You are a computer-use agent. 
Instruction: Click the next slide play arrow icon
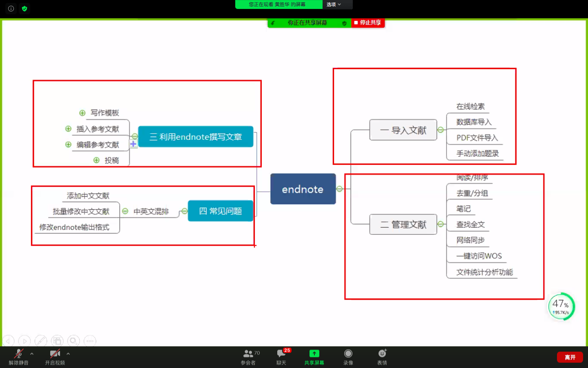click(x=24, y=341)
